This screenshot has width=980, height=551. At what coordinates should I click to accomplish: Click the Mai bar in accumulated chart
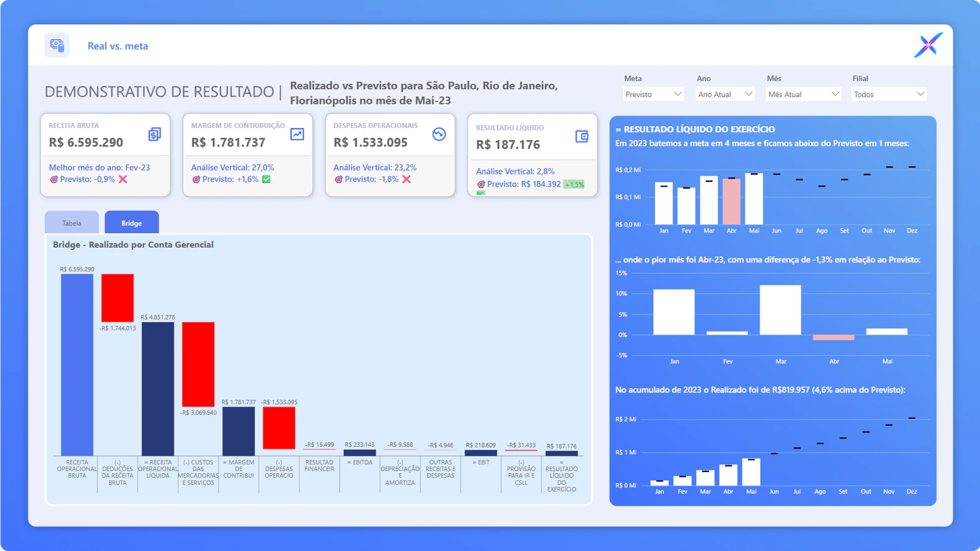point(751,472)
